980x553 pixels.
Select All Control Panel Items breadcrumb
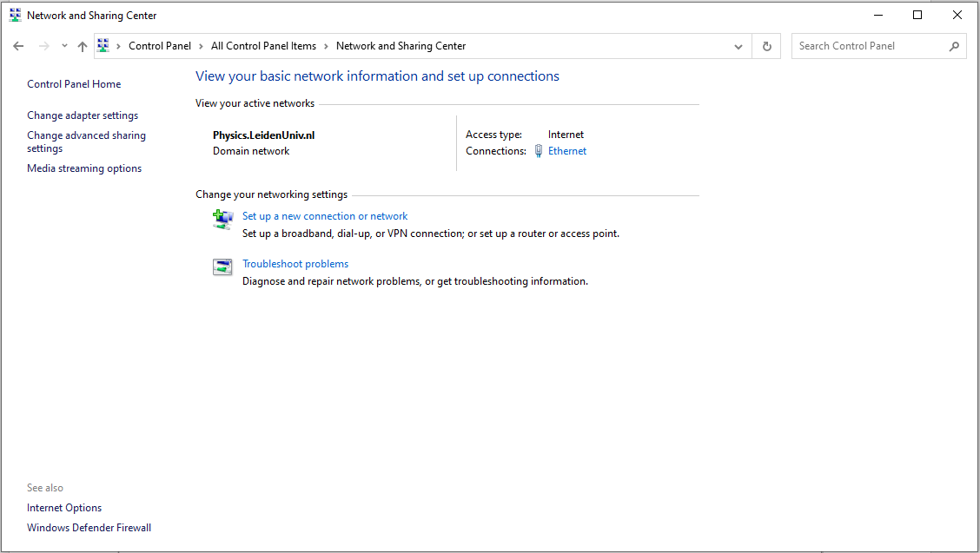point(263,46)
